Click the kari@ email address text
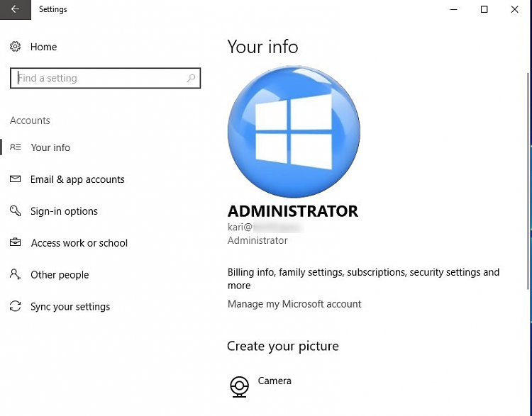Viewport: 532px width, 416px height. pos(265,227)
